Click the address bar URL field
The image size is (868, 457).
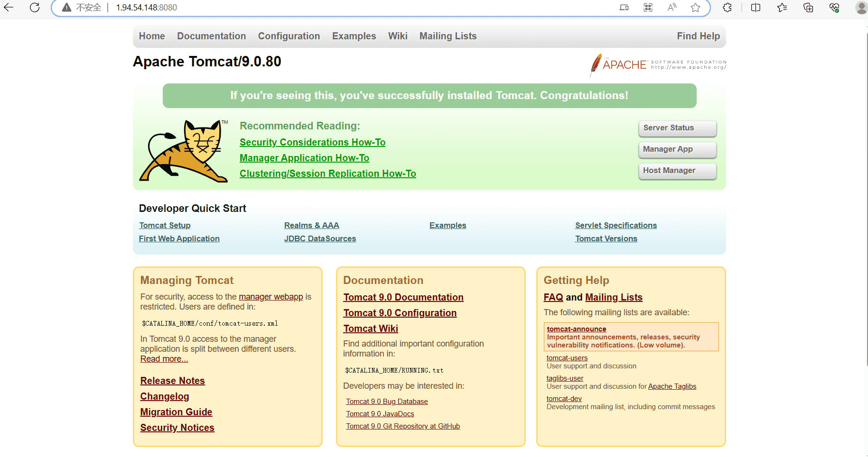pos(332,8)
